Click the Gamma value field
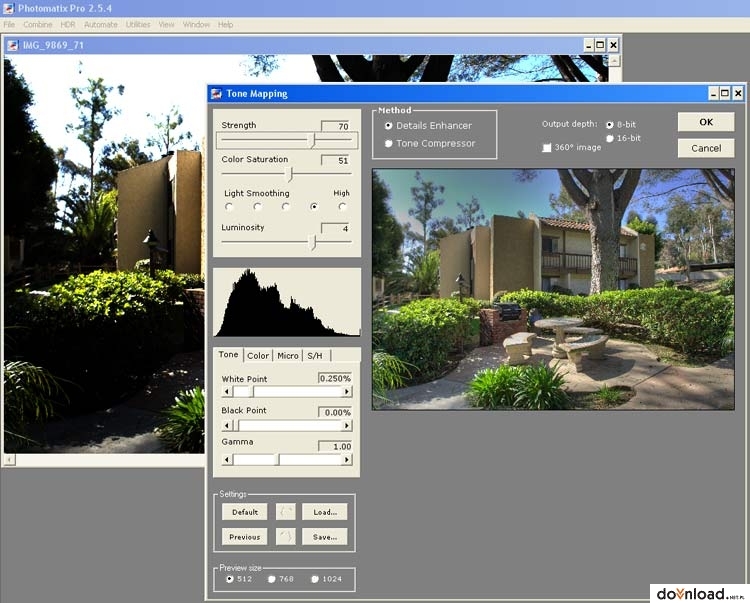Viewport: 750px width, 603px height. coord(335,446)
